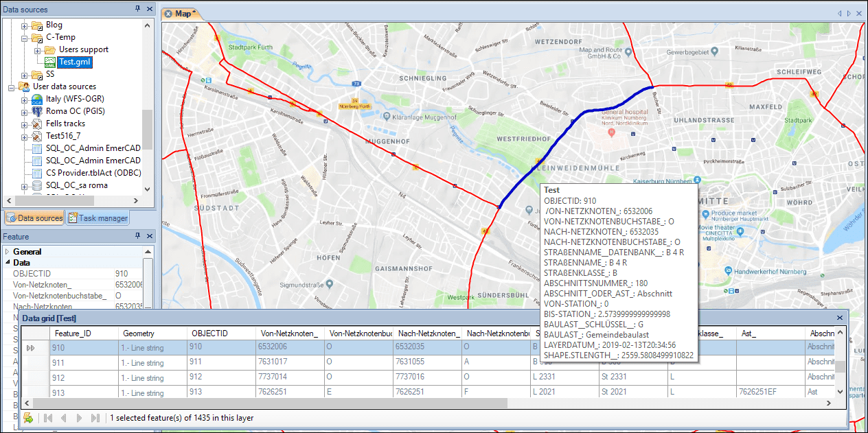Click the Fells tracks source icon

tap(36, 124)
